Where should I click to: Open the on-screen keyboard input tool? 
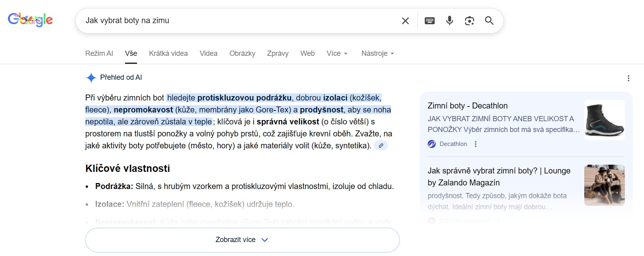[430, 21]
